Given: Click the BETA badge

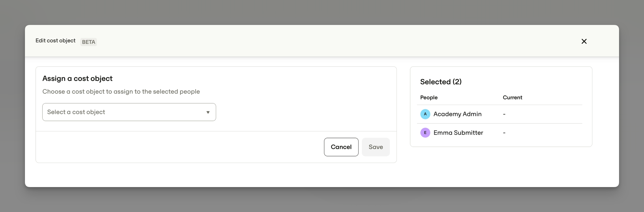Looking at the screenshot, I should [x=88, y=42].
